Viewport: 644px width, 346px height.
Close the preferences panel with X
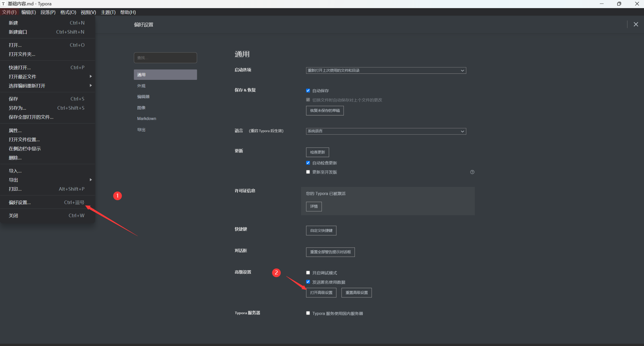(x=636, y=25)
